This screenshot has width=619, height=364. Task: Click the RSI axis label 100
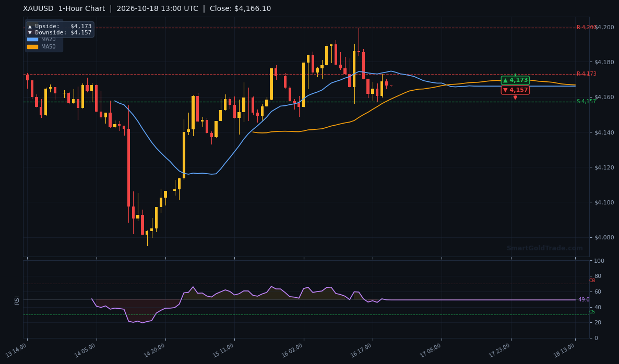click(599, 261)
